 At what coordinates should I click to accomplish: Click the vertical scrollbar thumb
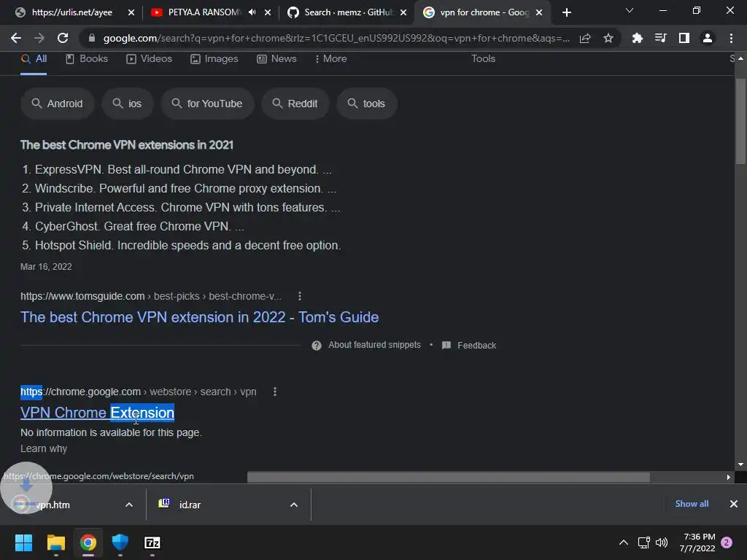tap(740, 122)
